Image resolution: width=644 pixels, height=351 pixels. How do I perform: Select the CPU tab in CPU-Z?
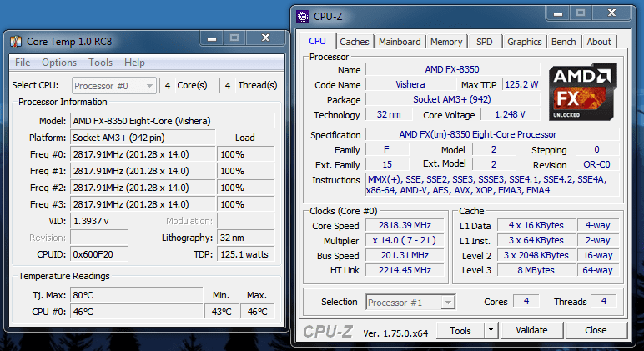318,41
